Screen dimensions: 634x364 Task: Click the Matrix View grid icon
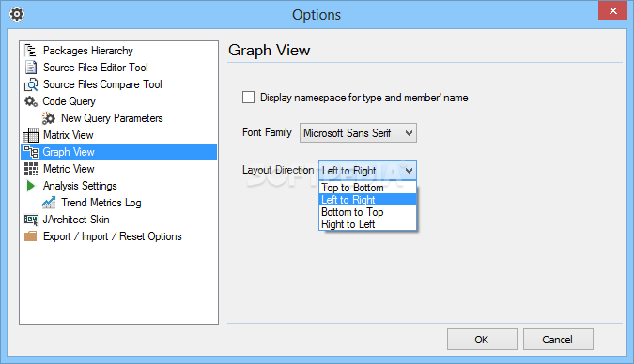pyautogui.click(x=31, y=135)
